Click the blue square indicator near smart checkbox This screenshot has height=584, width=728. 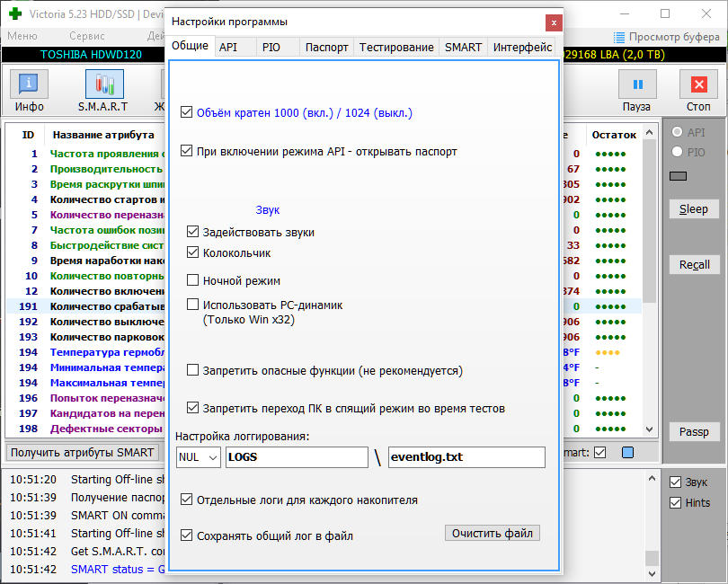click(x=627, y=452)
